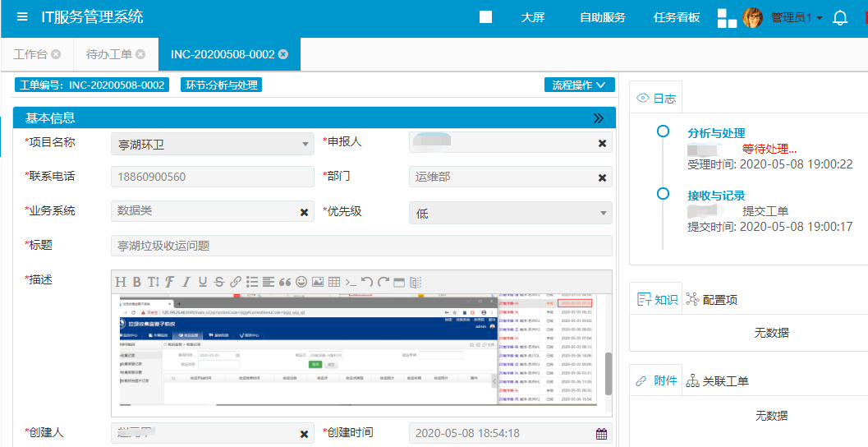Click the undo arrow in editor toolbar
This screenshot has height=447, width=868.
point(367,282)
